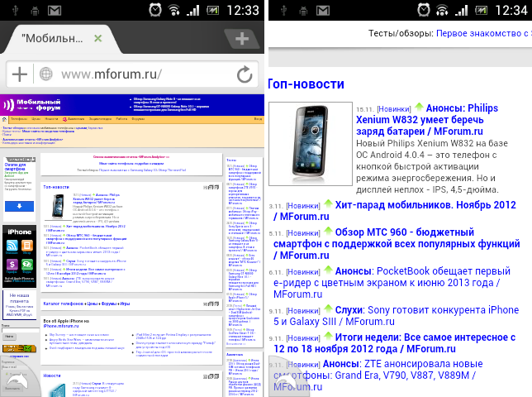Close the "Мобильн..." tab
The height and width of the screenshot is (397, 532).
97,39
